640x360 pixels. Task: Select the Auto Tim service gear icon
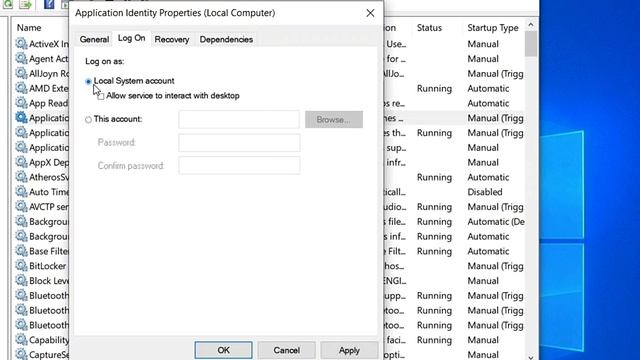coord(21,191)
